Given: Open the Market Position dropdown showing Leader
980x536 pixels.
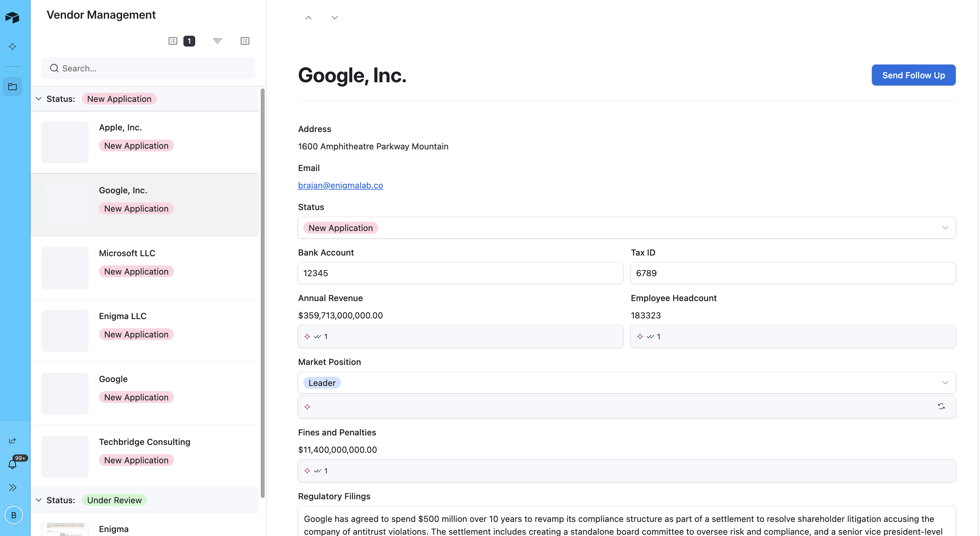Looking at the screenshot, I should click(x=626, y=383).
